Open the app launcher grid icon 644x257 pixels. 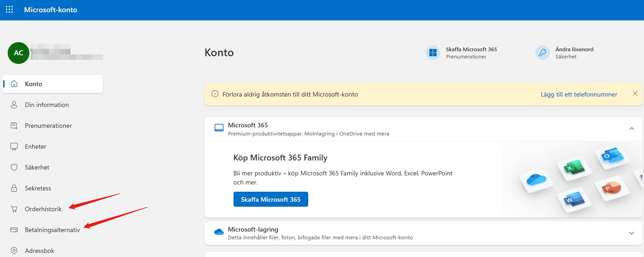tap(9, 10)
